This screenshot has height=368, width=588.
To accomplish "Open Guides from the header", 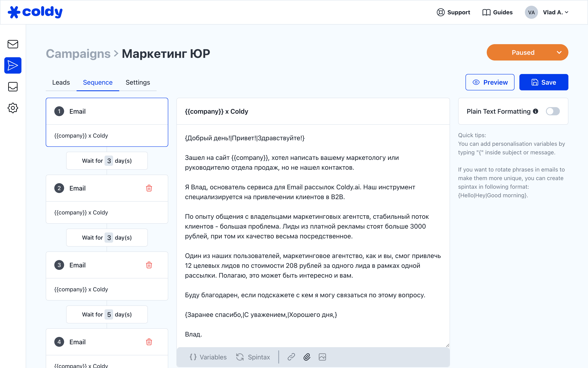I will point(497,12).
